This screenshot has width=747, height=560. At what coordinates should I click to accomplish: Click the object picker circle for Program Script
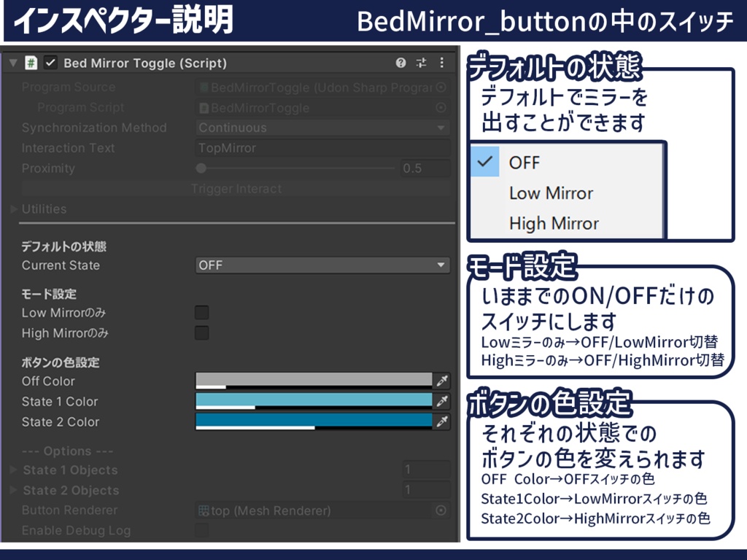pos(443,107)
